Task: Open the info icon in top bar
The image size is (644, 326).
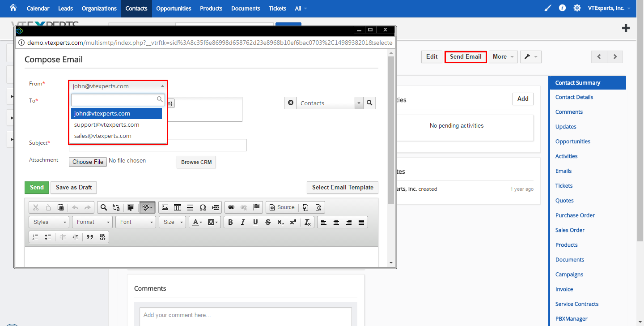Action: 562,8
